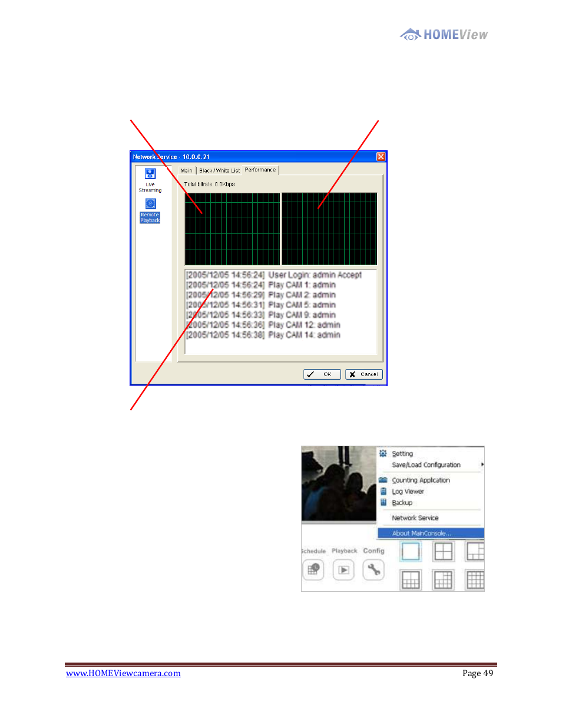562x728 pixels.
Task: Switch to four-camera grid layout icon
Action: click(x=443, y=551)
